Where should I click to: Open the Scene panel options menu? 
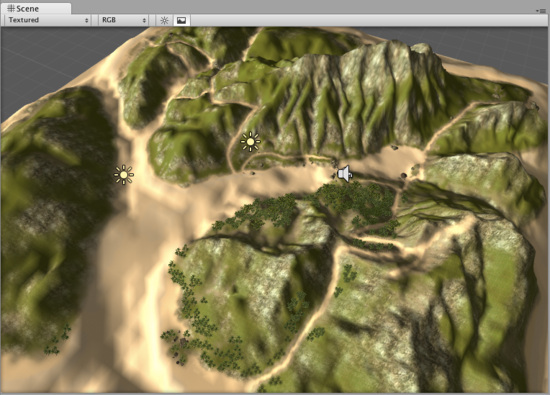pos(542,11)
